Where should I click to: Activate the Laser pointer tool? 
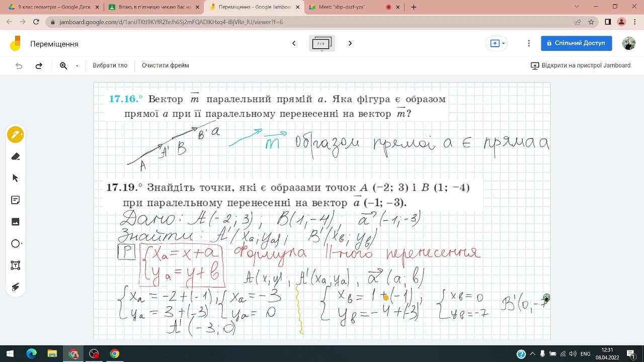(16, 287)
